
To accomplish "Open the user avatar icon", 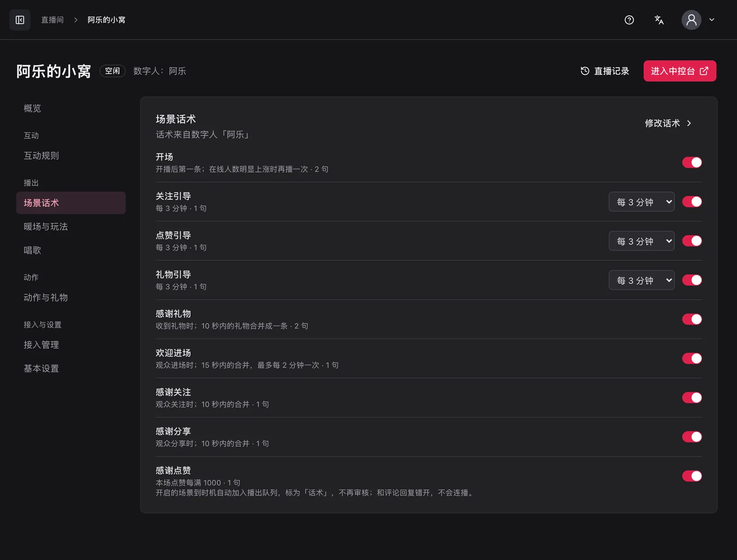I will click(691, 20).
